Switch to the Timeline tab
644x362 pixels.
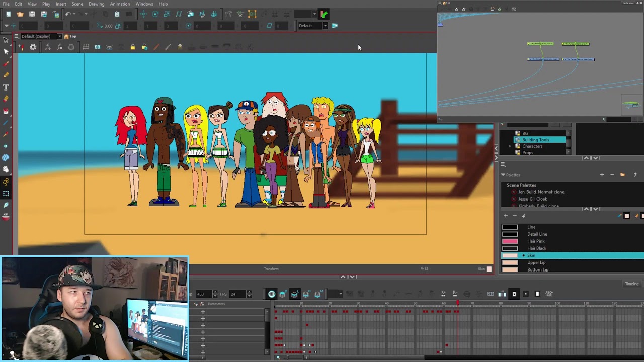click(x=632, y=284)
